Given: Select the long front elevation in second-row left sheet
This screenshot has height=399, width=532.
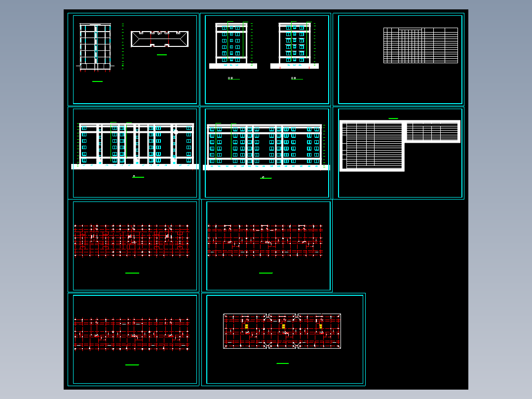Looking at the screenshot, I should pos(135,146).
